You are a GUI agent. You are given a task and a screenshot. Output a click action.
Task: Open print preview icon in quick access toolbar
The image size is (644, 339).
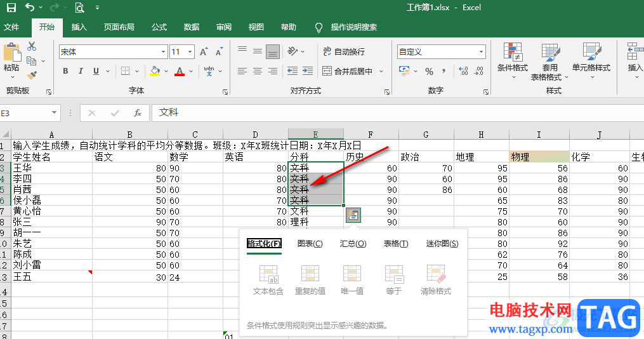tap(79, 8)
